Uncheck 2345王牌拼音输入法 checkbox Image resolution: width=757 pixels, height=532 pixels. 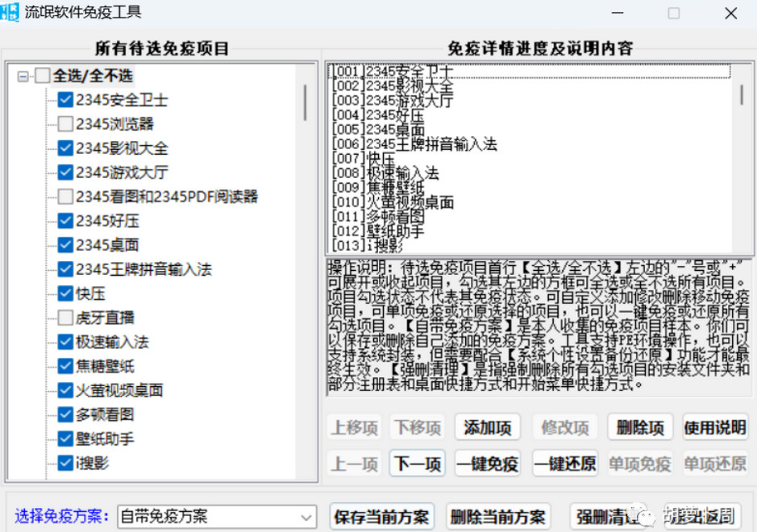click(x=65, y=269)
